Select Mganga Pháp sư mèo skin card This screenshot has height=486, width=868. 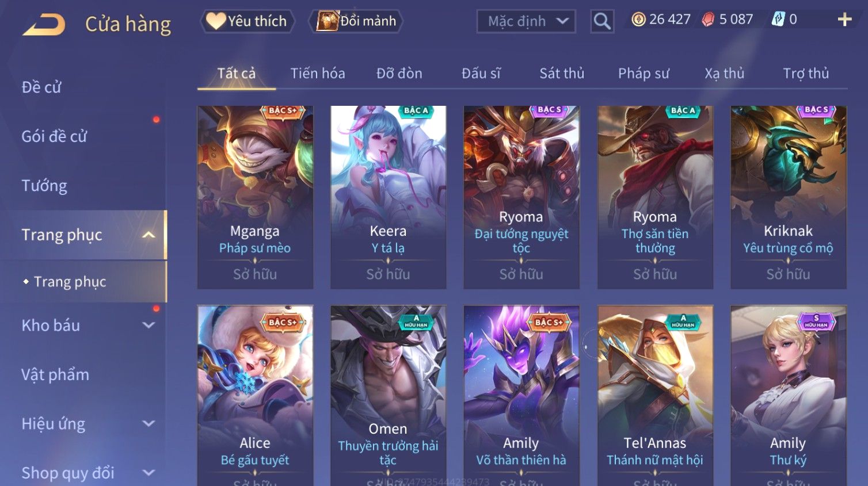coord(255,197)
